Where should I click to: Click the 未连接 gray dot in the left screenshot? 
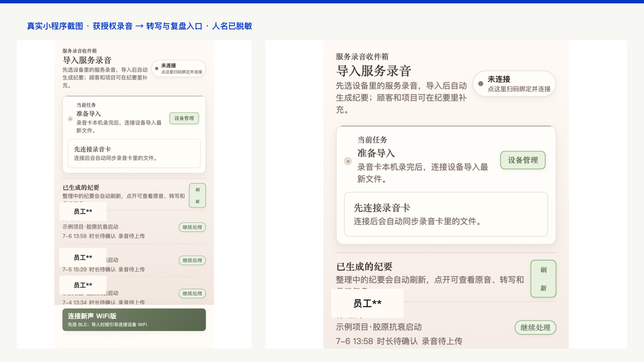coord(157,68)
